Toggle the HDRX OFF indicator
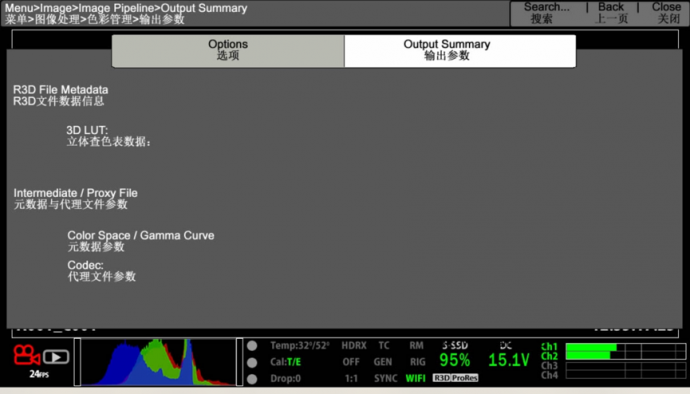 353,354
